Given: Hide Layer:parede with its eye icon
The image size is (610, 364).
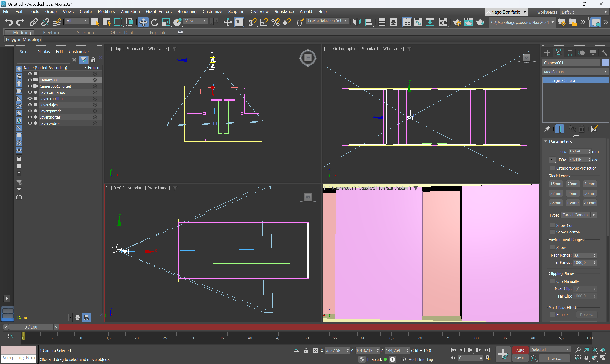Looking at the screenshot, I should 30,111.
